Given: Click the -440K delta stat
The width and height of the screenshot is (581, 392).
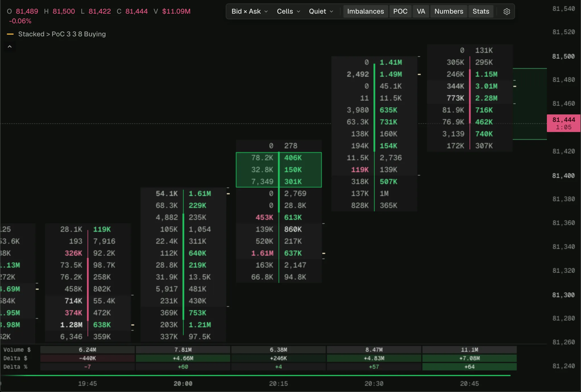Looking at the screenshot, I should [x=88, y=358].
